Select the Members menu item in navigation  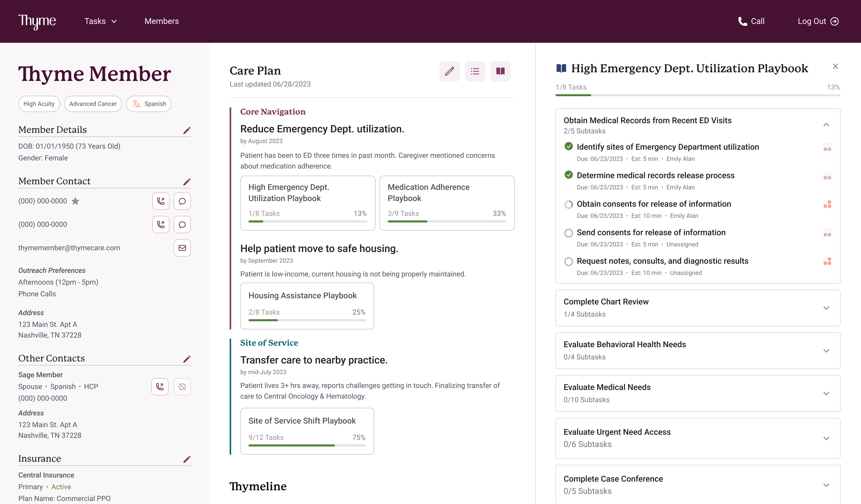coord(161,21)
